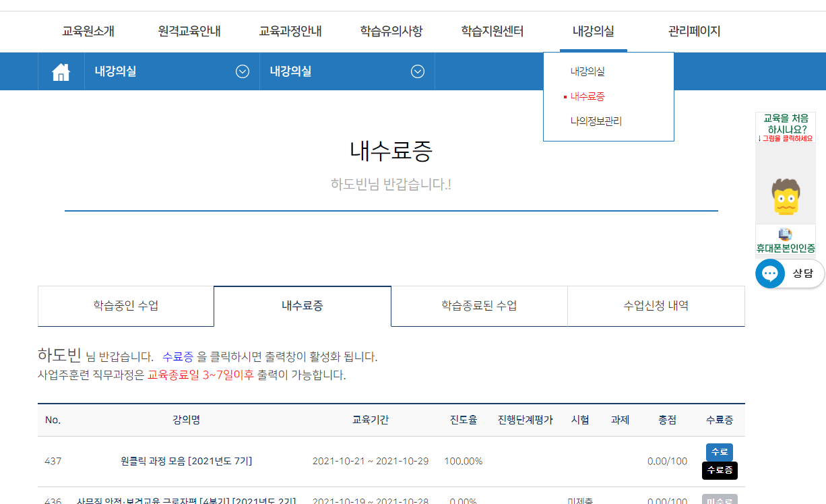Open 학습유의사항 menu
This screenshot has width=826, height=504.
[x=391, y=31]
